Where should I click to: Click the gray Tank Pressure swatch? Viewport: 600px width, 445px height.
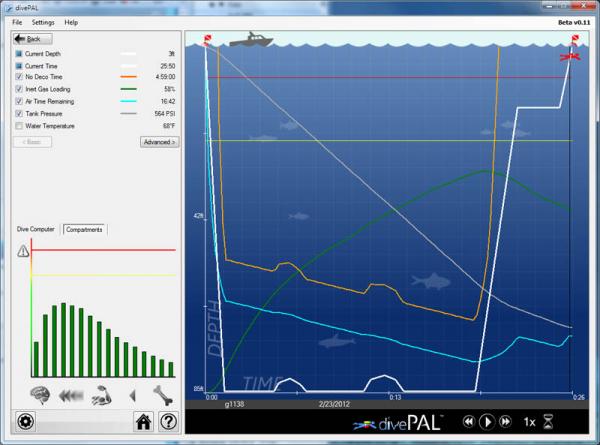pyautogui.click(x=129, y=114)
